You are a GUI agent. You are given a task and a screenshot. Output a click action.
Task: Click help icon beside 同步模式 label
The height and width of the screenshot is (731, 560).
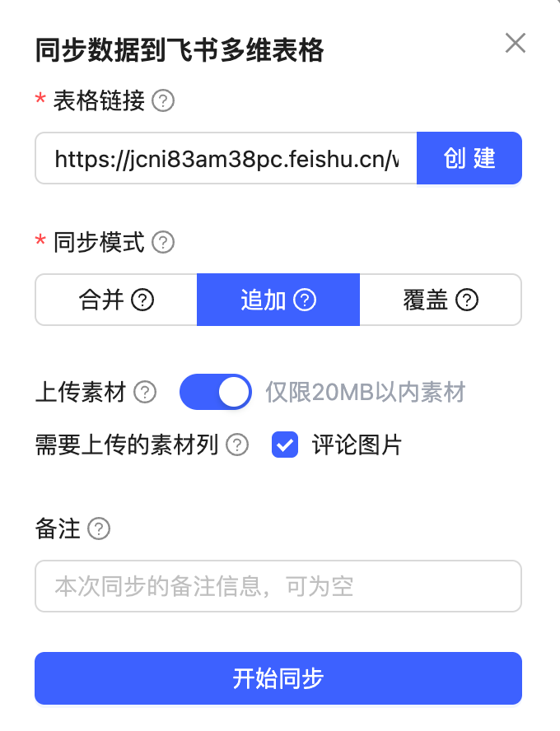[165, 243]
